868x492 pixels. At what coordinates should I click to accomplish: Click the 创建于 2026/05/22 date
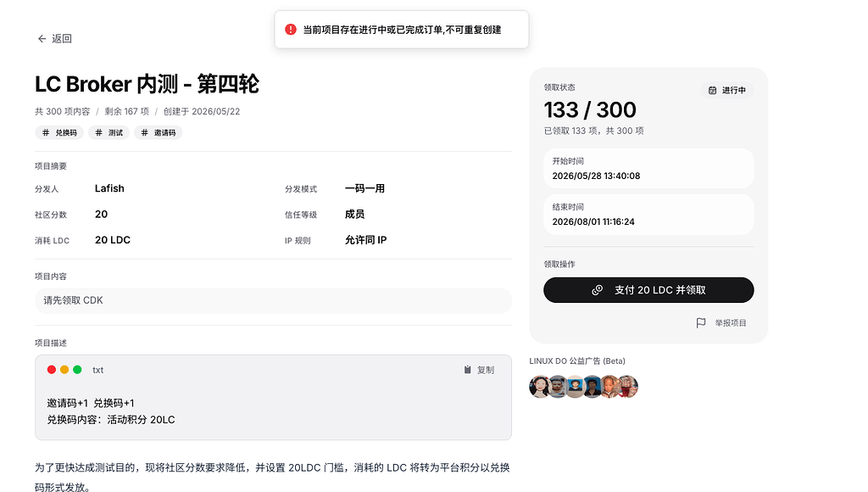pos(202,111)
